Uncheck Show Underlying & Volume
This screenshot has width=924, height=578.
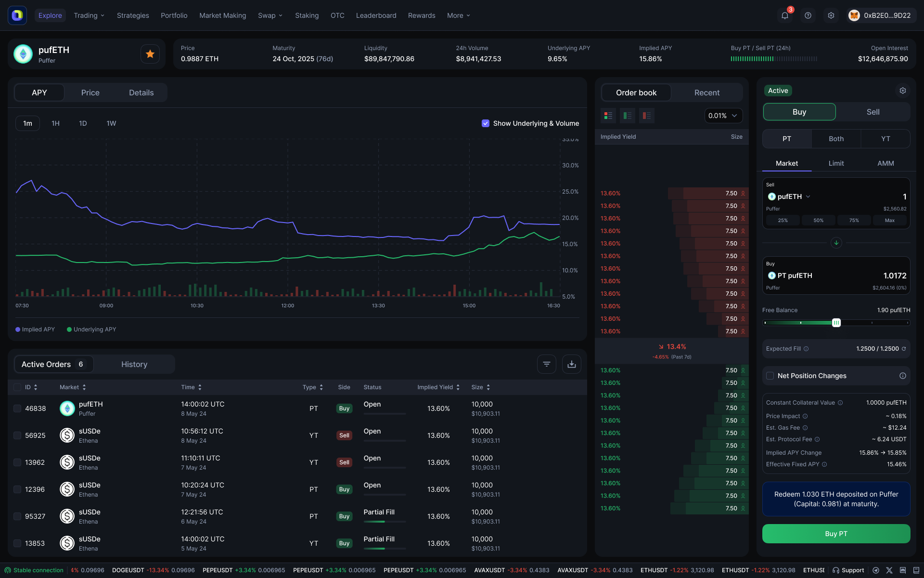[x=486, y=123]
